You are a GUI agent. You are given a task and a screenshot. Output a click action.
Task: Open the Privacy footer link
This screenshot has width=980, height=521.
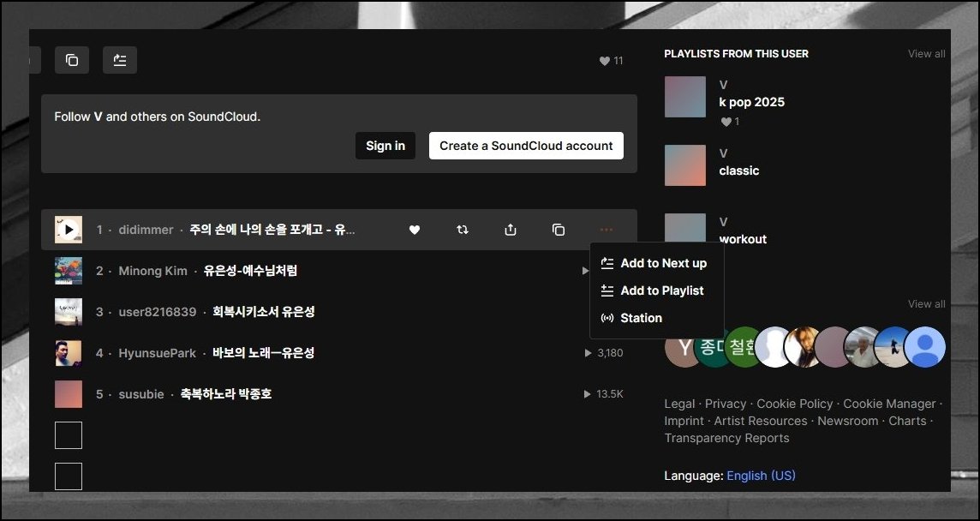tap(726, 404)
